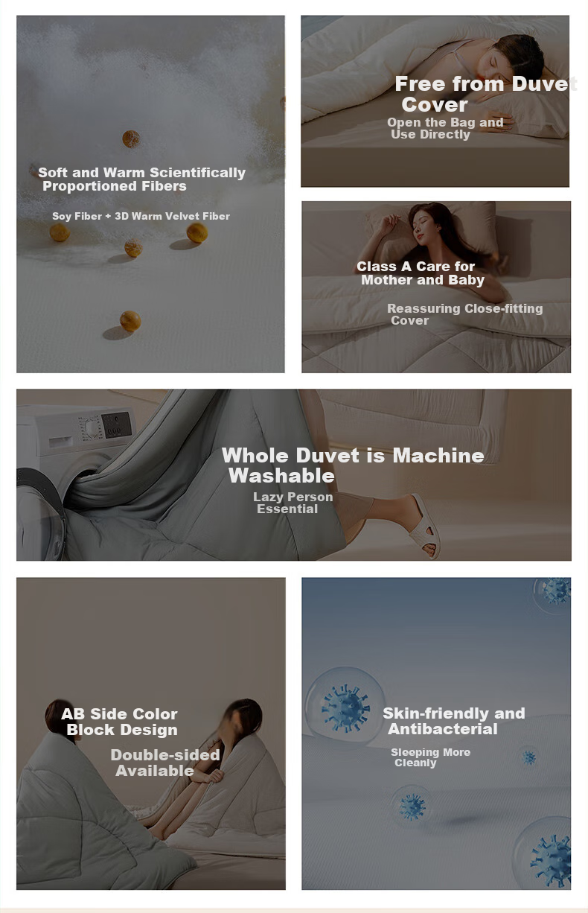Select the Class A Care panel

(x=436, y=287)
